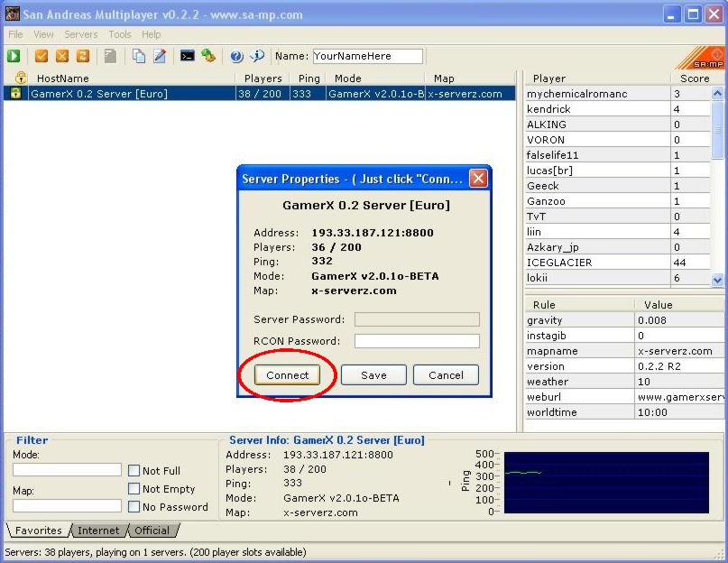Close the Server Properties dialog
The image size is (728, 563).
[478, 178]
